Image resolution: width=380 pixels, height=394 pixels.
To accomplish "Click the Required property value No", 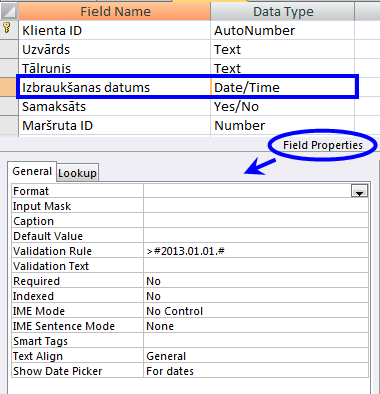I will [x=256, y=281].
